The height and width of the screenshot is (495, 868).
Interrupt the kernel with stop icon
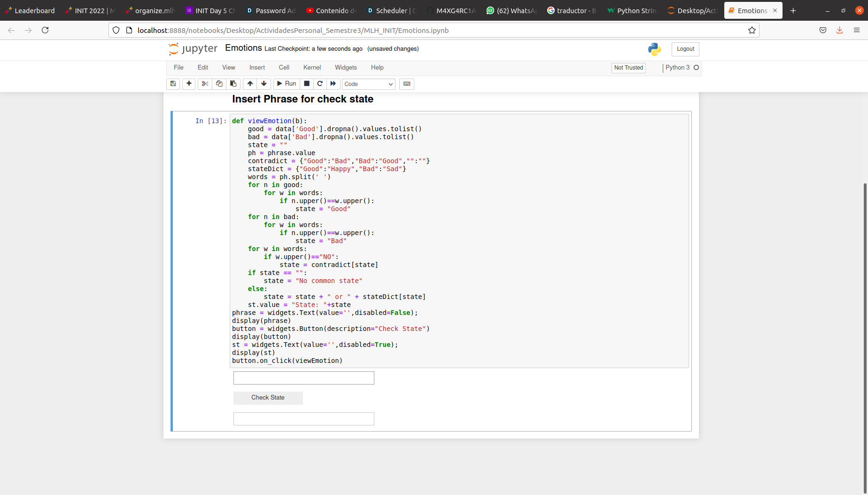[x=307, y=84]
